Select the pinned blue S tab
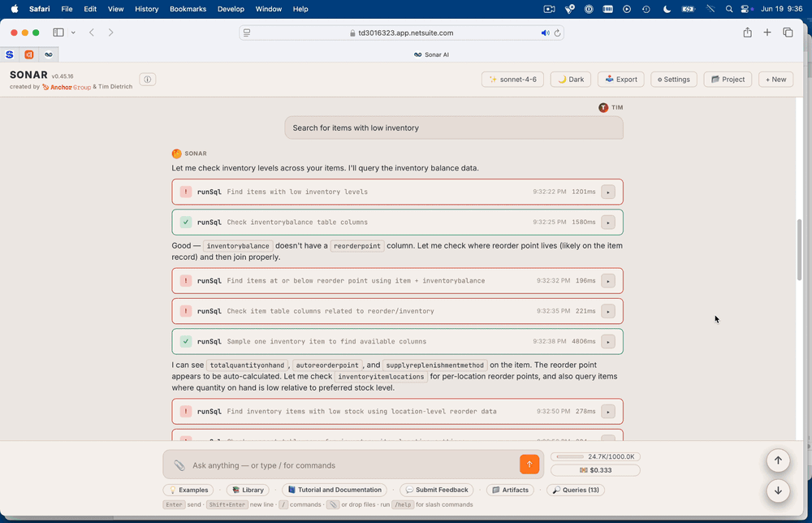The image size is (812, 523). click(9, 54)
